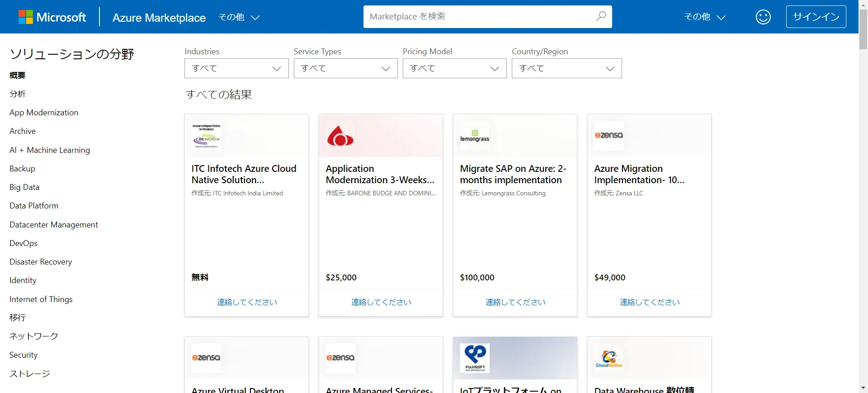
Task: Select ネットワーク category
Action: 33,336
